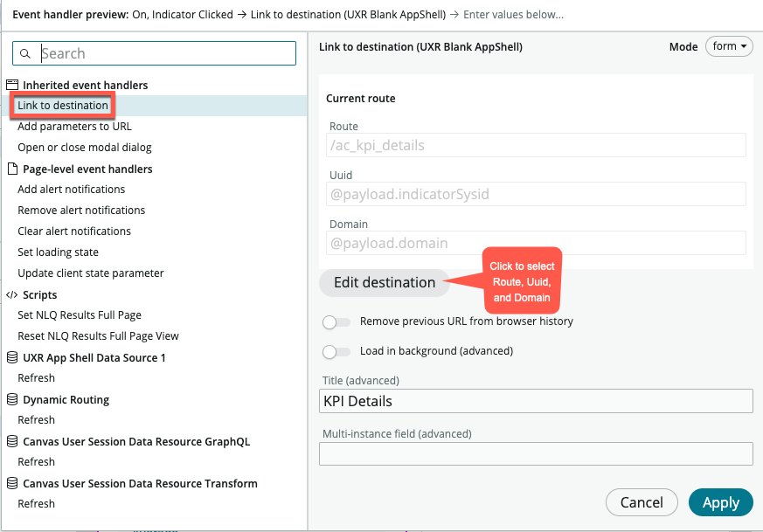Cancel the Link to destination configuration
The image size is (763, 532).
[x=642, y=502]
